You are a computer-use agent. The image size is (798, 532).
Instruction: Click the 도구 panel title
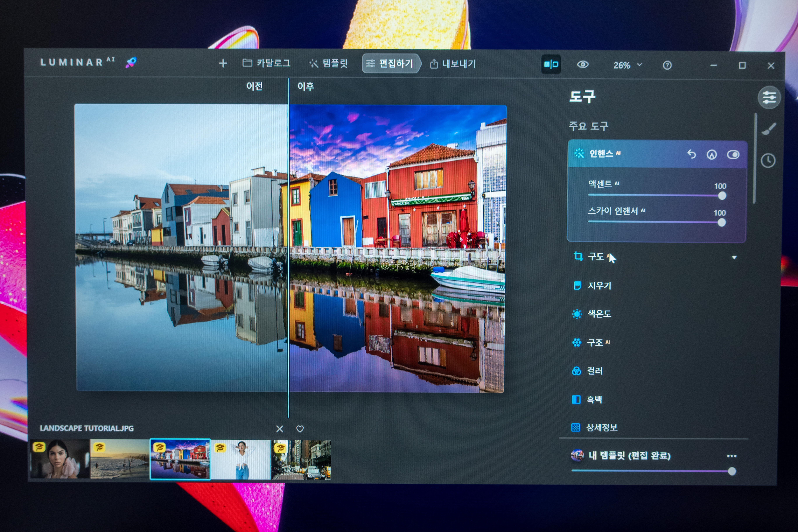[x=582, y=97]
